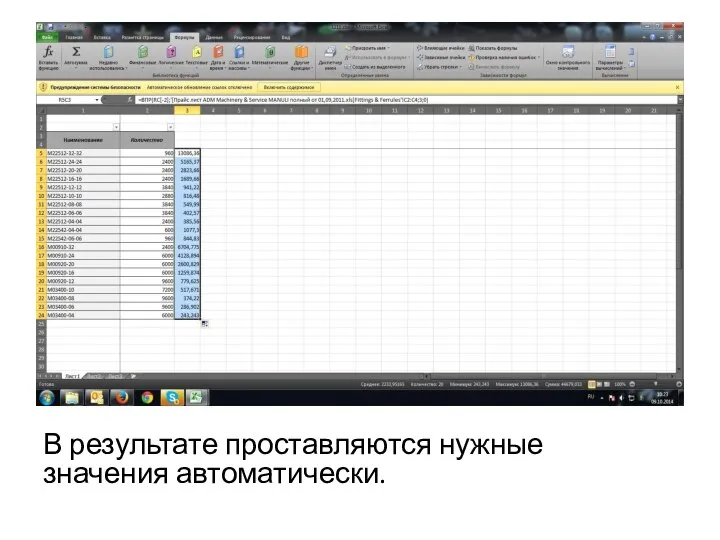Click the Watch Window icon
720x540 pixels.
[x=568, y=51]
